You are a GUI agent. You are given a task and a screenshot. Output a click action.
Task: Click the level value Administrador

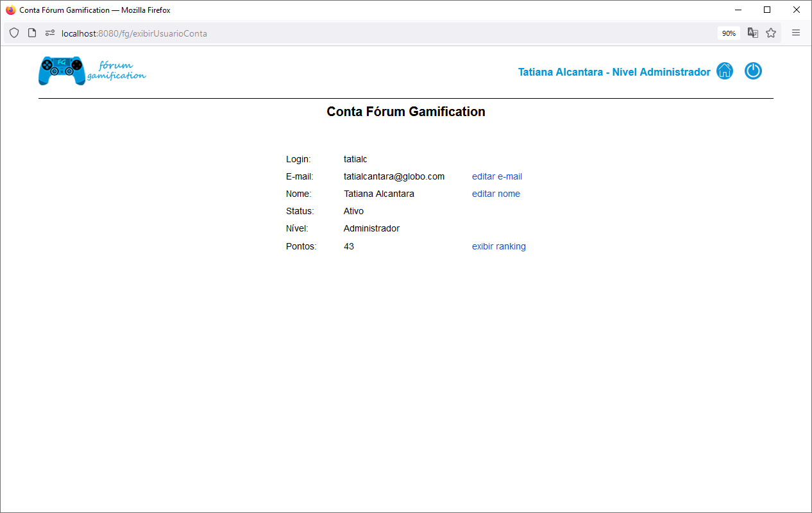click(x=371, y=228)
